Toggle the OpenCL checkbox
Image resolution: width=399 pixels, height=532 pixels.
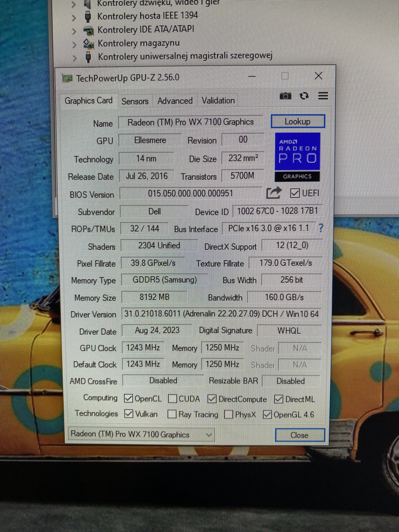[128, 398]
